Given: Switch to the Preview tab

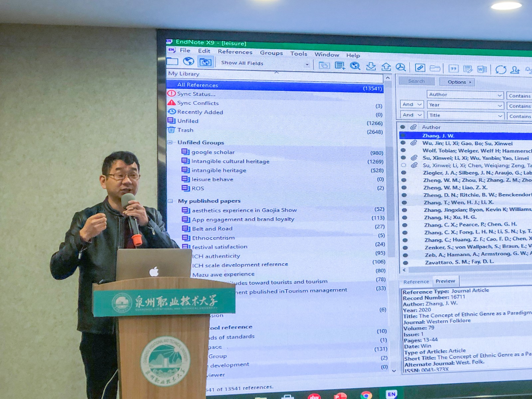Looking at the screenshot, I should coord(445,281).
